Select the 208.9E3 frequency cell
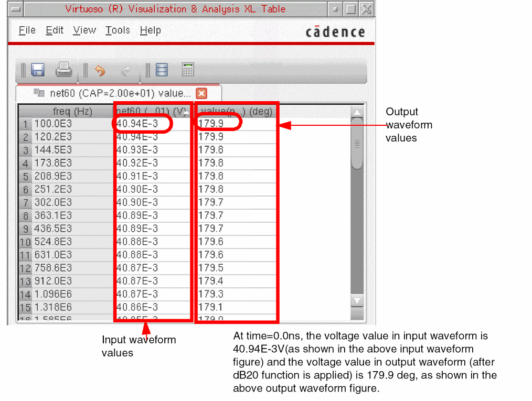532x401 pixels. coord(72,176)
